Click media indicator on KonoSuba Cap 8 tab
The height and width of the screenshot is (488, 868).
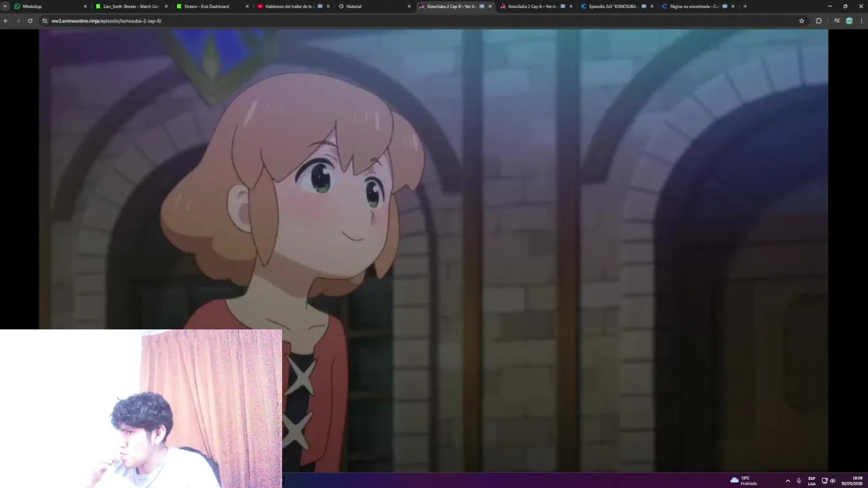(x=481, y=6)
